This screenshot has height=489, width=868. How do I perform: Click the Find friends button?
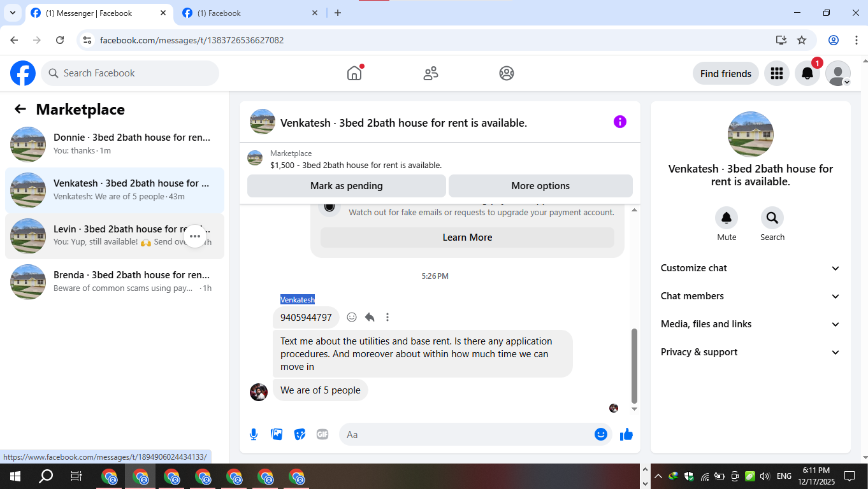pos(726,73)
